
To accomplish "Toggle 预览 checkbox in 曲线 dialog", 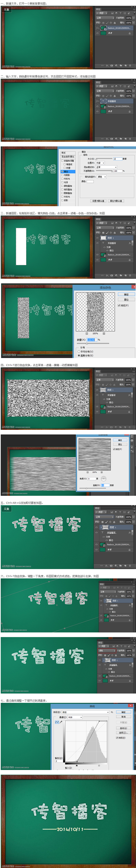I will click(x=117, y=738).
